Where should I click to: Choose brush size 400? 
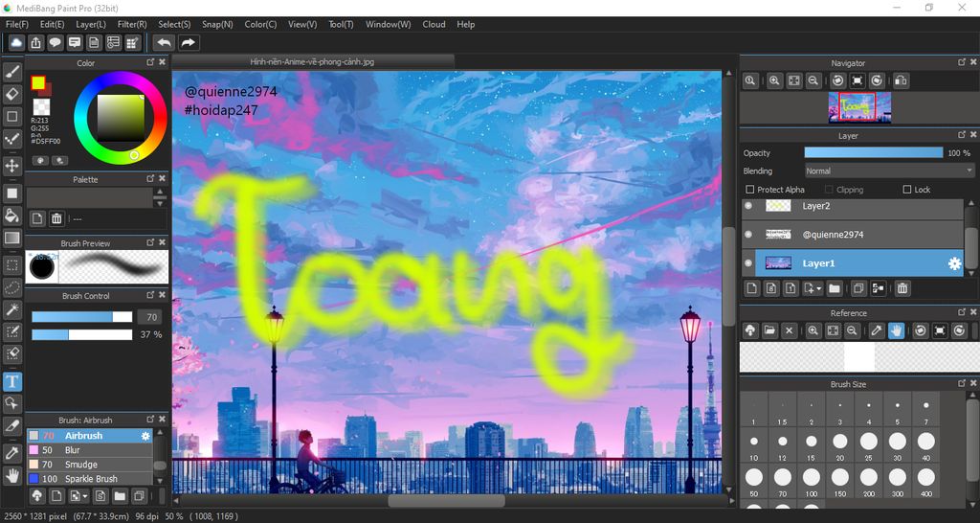926,482
